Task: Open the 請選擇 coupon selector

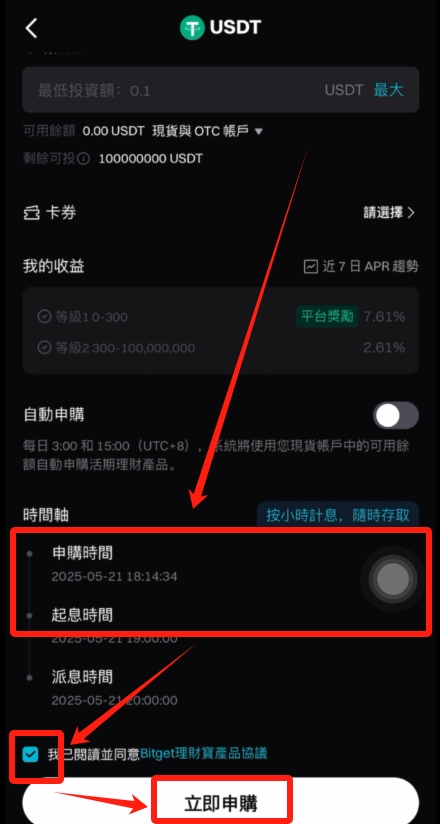Action: coord(389,213)
